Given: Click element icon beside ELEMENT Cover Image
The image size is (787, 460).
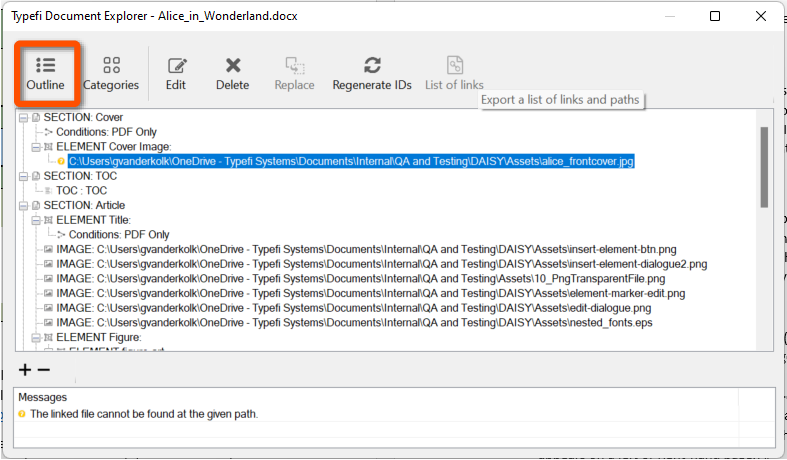Looking at the screenshot, I should (48, 147).
